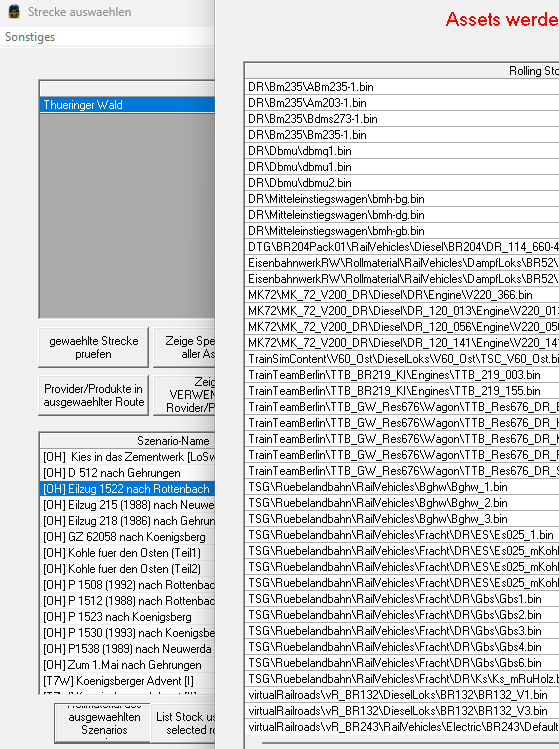Click gewaehlte Strecke pruefen button
559x749 pixels.
pos(94,347)
